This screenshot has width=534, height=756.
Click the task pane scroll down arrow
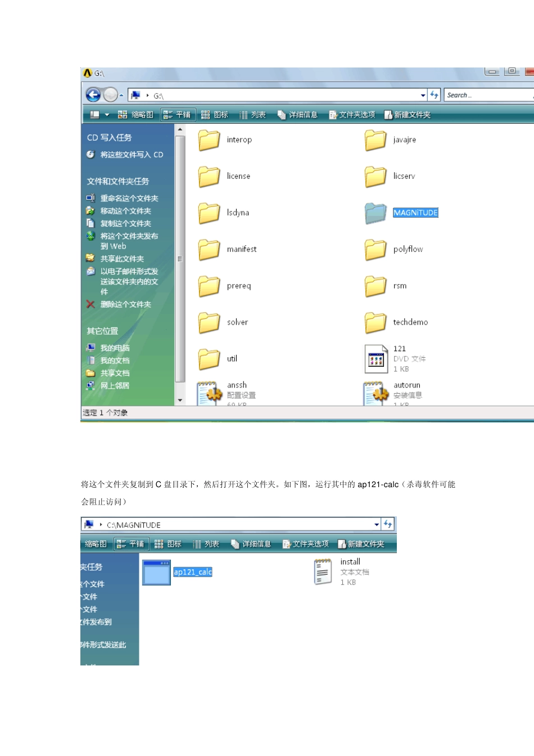tap(180, 400)
